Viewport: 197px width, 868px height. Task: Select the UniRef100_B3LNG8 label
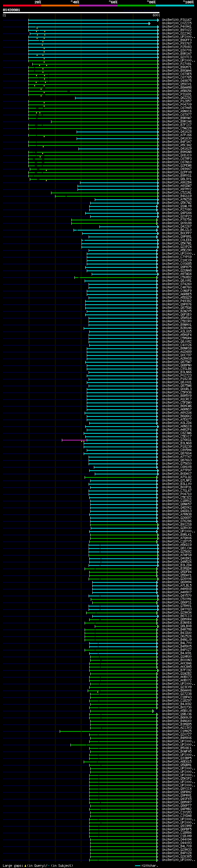[176, 443]
